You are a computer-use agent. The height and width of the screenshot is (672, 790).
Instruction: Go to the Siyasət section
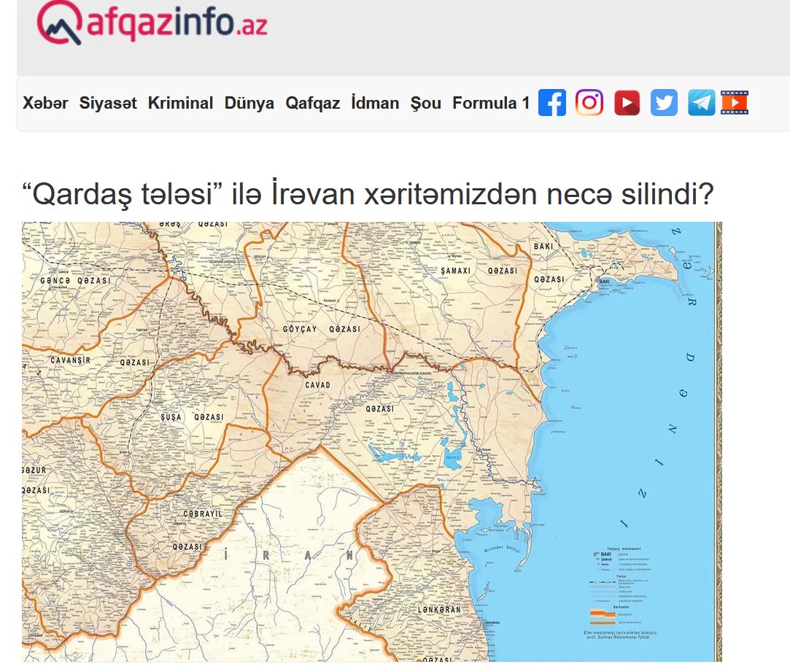108,103
